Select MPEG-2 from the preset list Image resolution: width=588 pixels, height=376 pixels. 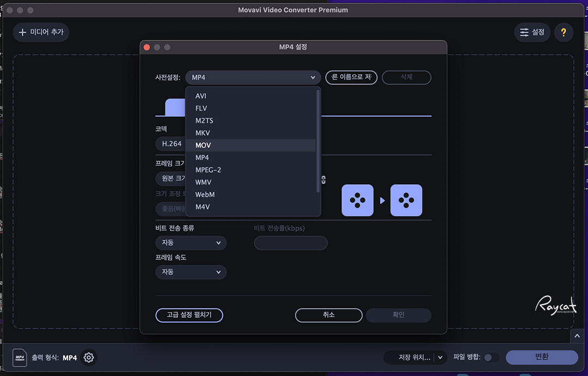pyautogui.click(x=250, y=170)
